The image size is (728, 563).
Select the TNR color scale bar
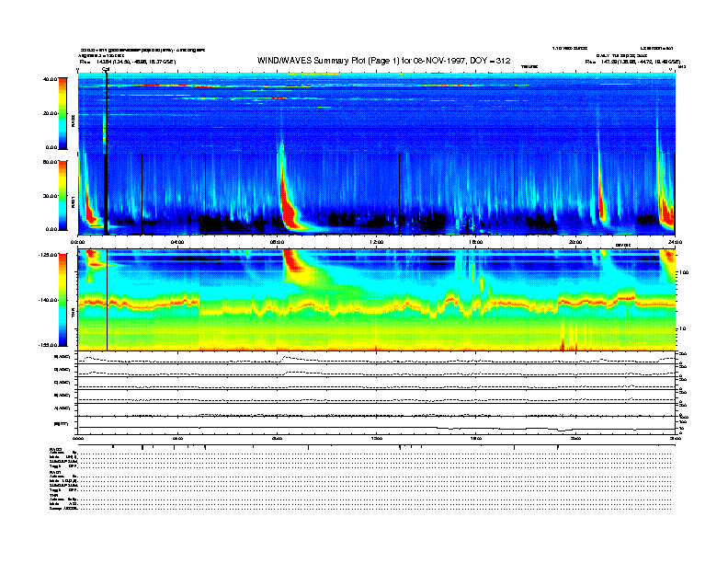pos(63,300)
